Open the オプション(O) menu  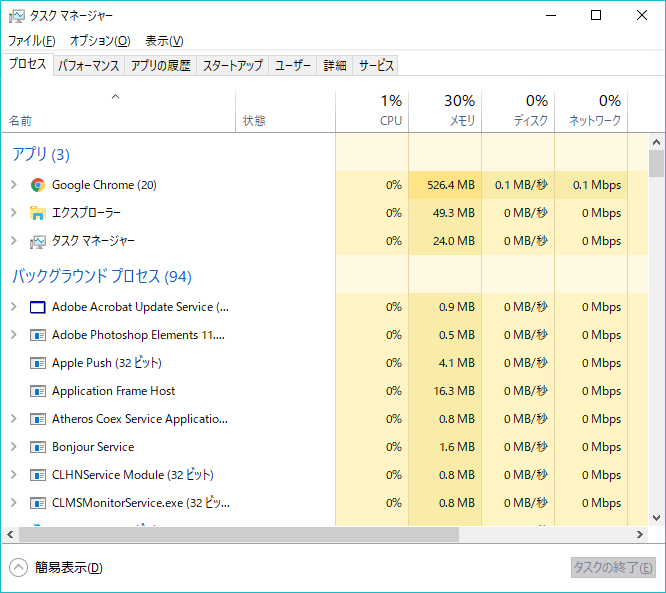(100, 41)
